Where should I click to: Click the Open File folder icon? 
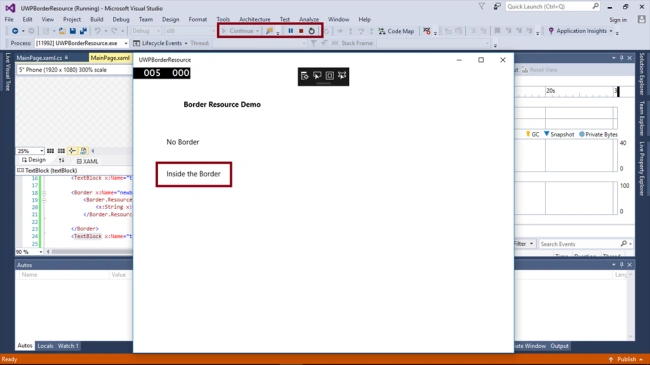62,31
